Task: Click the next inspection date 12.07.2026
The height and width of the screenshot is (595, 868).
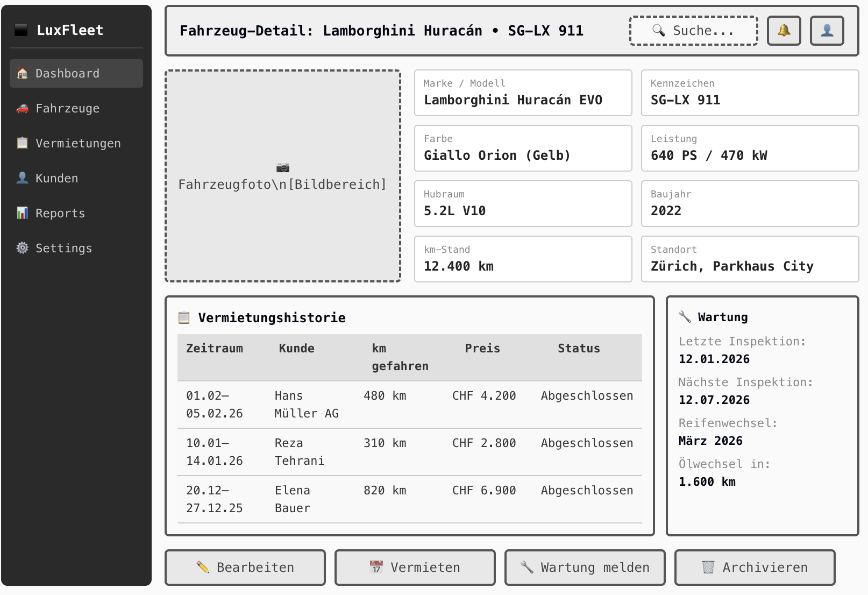Action: (714, 400)
